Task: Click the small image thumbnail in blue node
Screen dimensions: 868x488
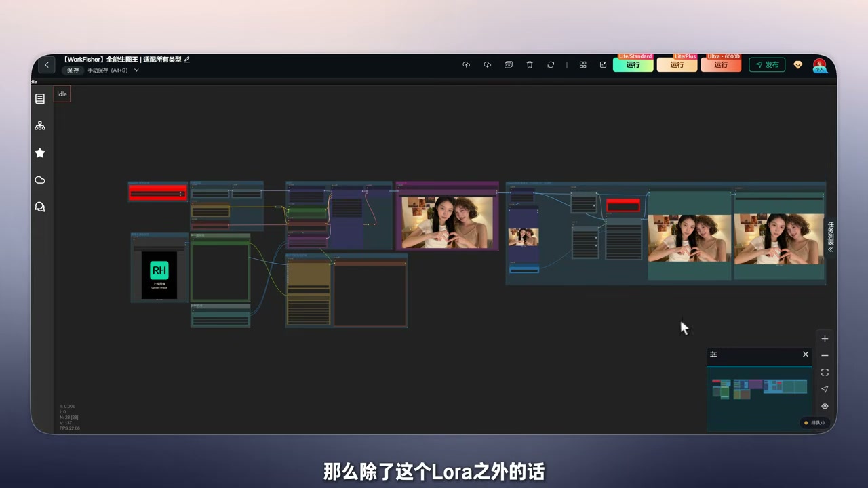Action: [524, 237]
